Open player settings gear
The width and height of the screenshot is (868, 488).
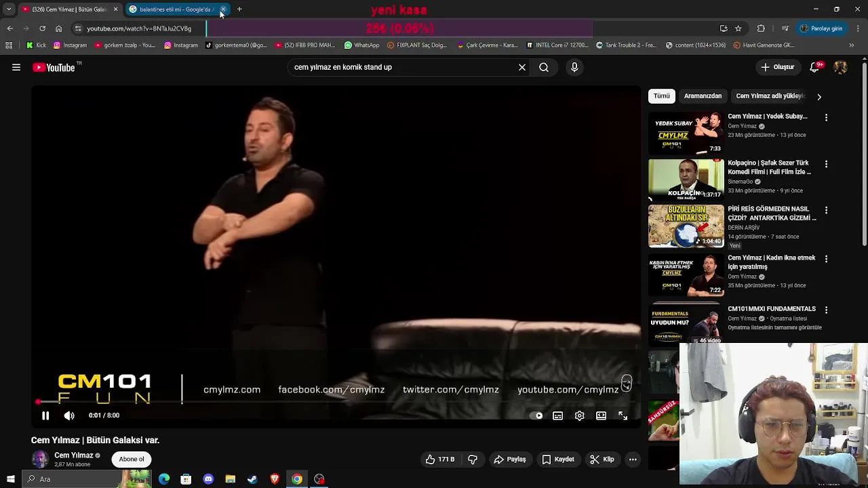(x=579, y=415)
